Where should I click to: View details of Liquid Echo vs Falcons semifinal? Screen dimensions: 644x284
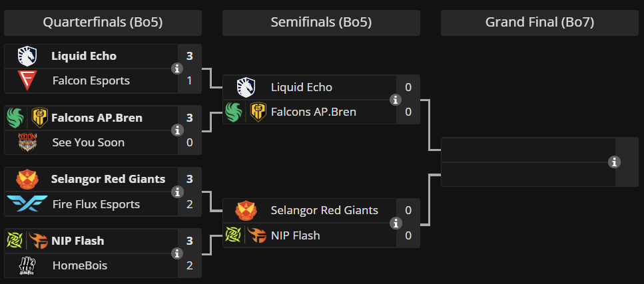click(x=396, y=100)
